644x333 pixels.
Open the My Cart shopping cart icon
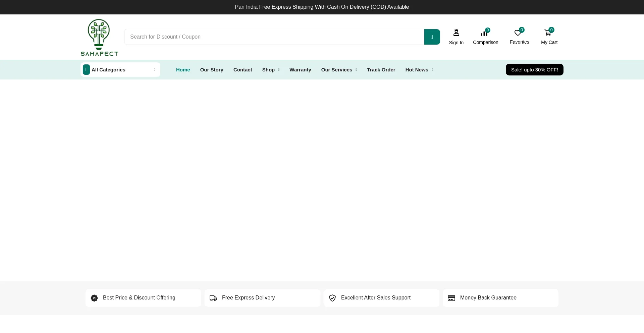[x=548, y=33]
